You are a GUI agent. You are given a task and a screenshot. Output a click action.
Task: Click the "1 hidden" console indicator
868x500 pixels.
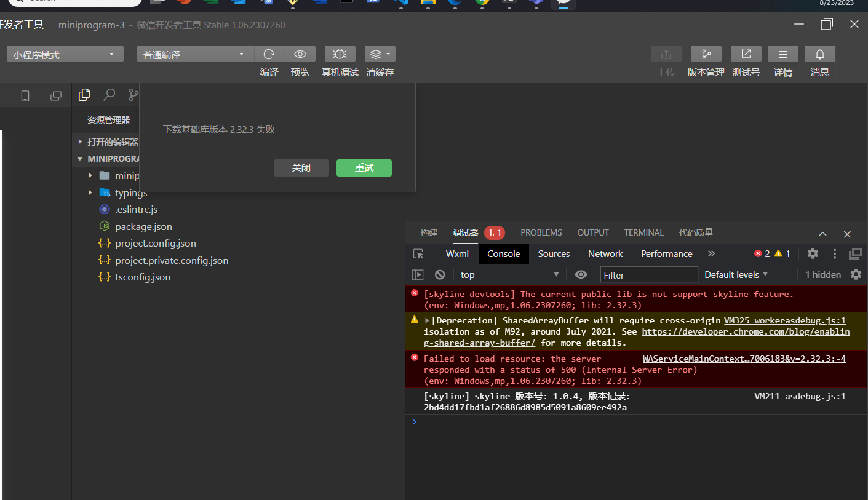[823, 275]
